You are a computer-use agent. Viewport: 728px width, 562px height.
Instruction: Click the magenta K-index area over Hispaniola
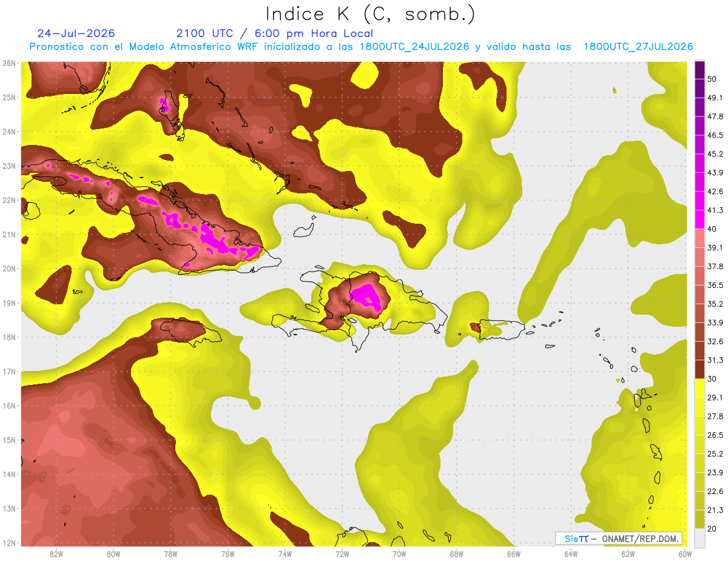click(x=368, y=296)
